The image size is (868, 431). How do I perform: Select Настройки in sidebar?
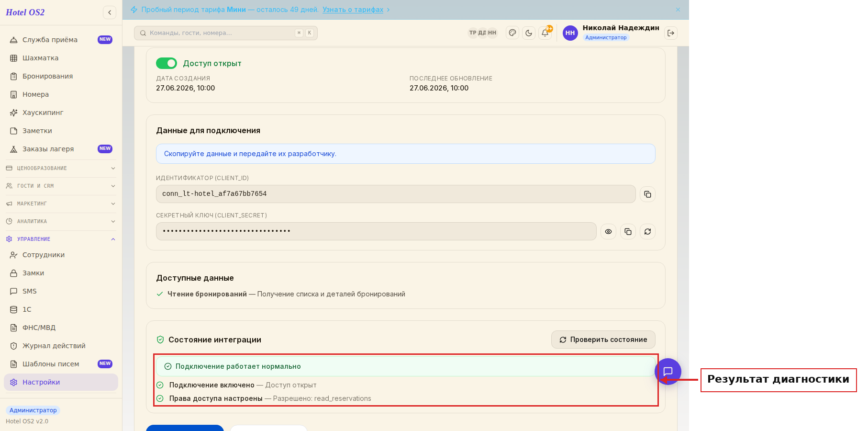click(x=61, y=382)
